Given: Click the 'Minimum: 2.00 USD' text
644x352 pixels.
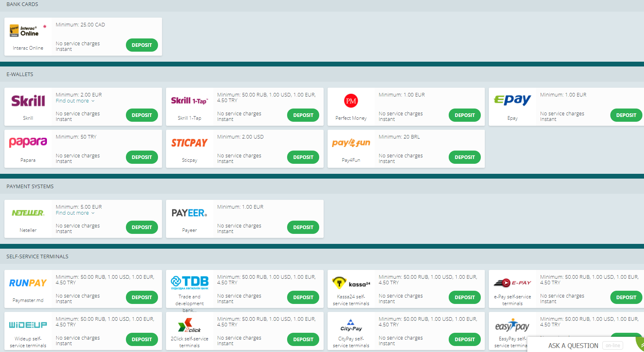Looking at the screenshot, I should pos(241,137).
